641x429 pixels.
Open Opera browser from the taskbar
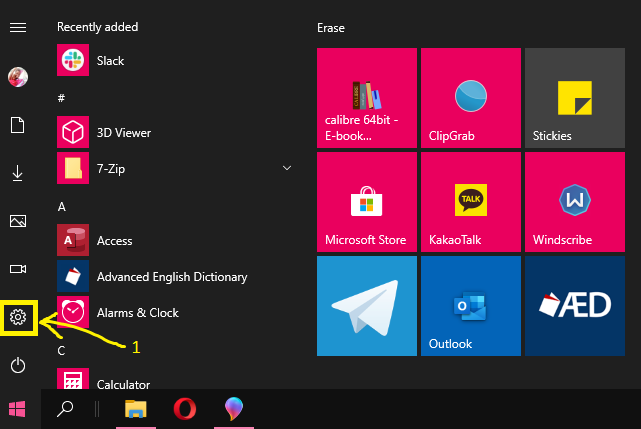[185, 409]
